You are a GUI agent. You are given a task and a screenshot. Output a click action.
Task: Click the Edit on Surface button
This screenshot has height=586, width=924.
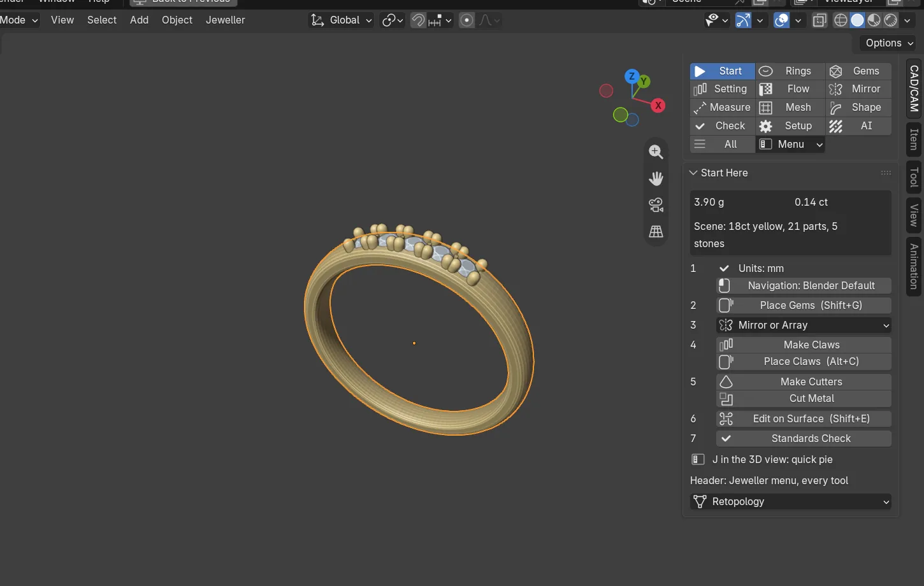(x=804, y=418)
